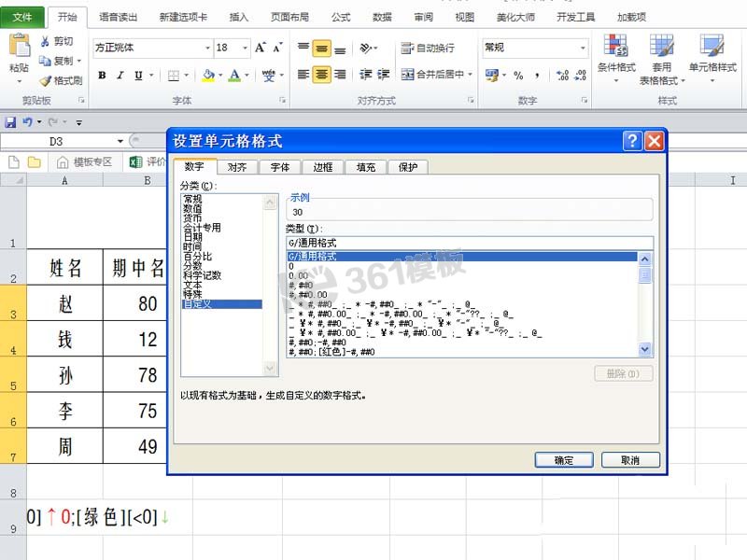Open 条件格式 (Conditional Formatting)
This screenshot has height=560, width=747.
(617, 58)
